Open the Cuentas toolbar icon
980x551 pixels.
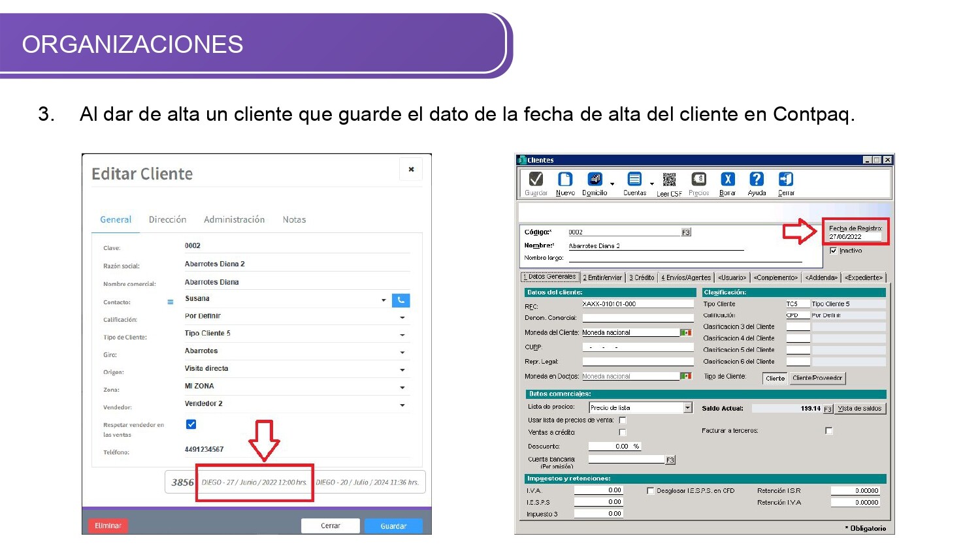click(x=634, y=180)
